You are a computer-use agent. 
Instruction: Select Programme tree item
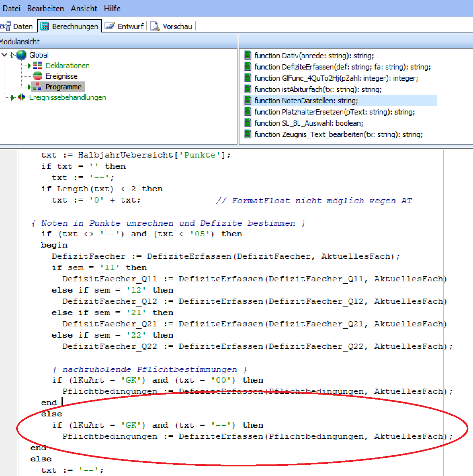tap(64, 87)
